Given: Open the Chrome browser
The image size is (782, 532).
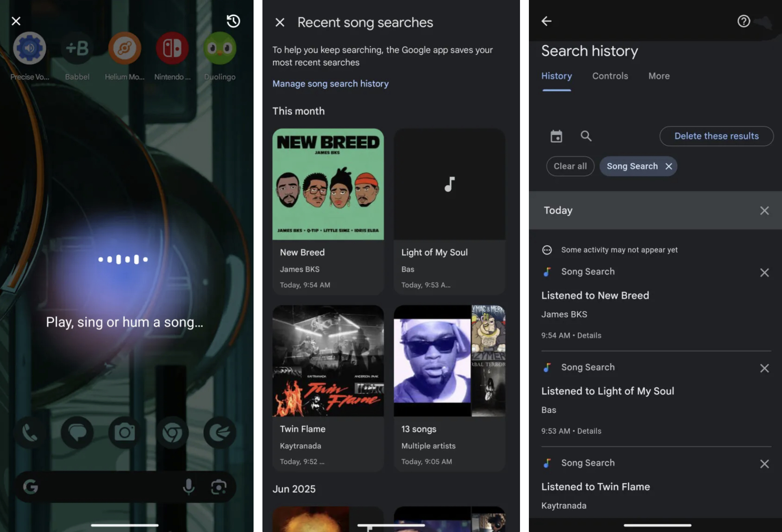Looking at the screenshot, I should point(172,432).
